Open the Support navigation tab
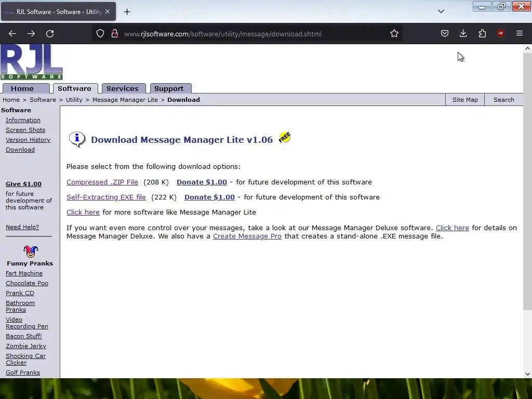Viewport: 532px width, 399px height. click(x=169, y=88)
